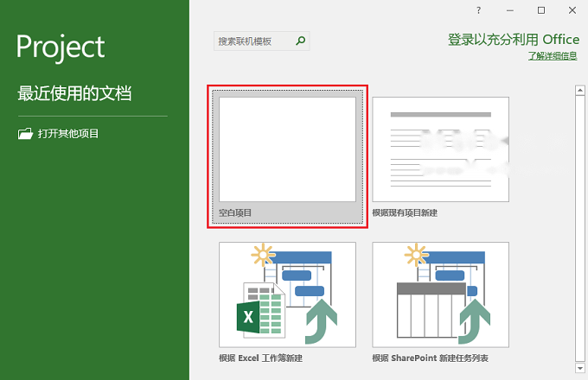The height and width of the screenshot is (380, 588).
Task: Open the 根据现有项目新建 template thumbnail
Action: 441,149
